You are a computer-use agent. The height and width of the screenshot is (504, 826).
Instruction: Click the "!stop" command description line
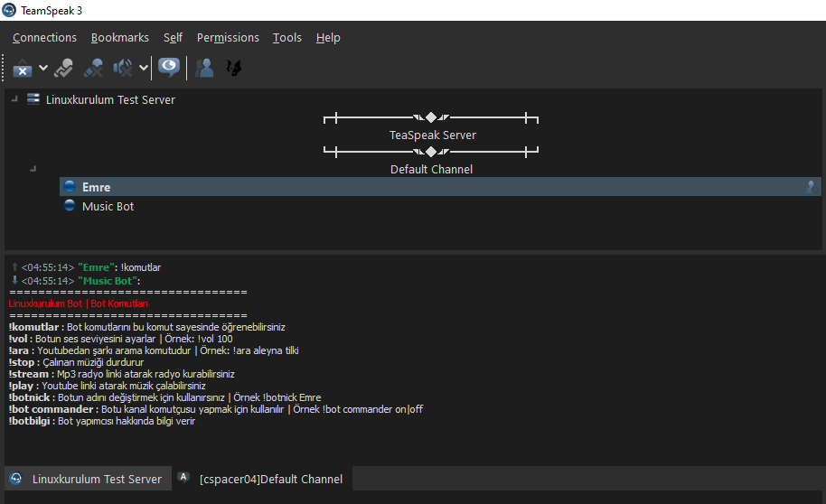tap(76, 362)
